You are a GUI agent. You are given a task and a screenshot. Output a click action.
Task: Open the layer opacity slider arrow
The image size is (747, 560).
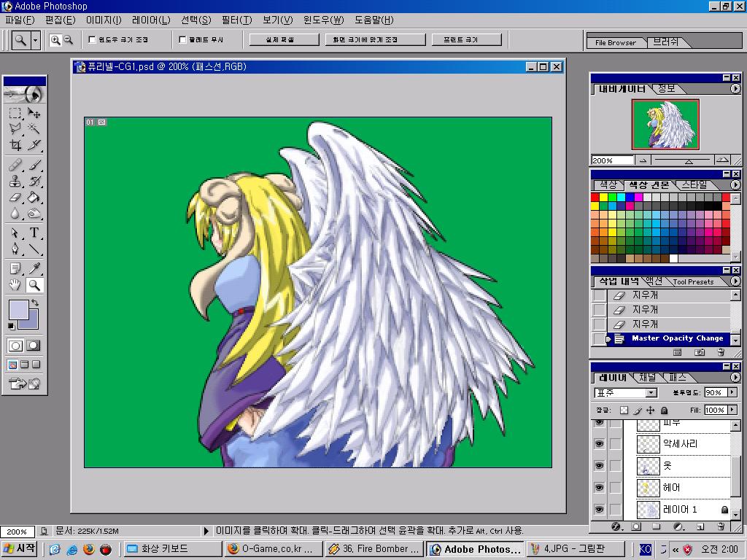732,392
